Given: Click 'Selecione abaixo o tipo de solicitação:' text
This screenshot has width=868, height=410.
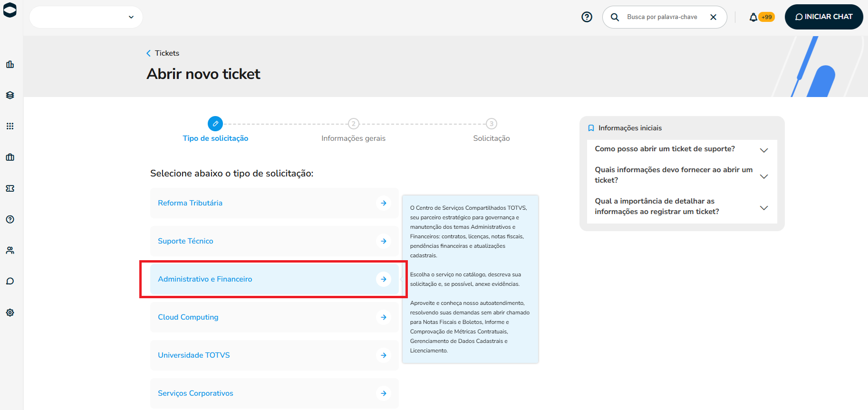Looking at the screenshot, I should [x=232, y=174].
